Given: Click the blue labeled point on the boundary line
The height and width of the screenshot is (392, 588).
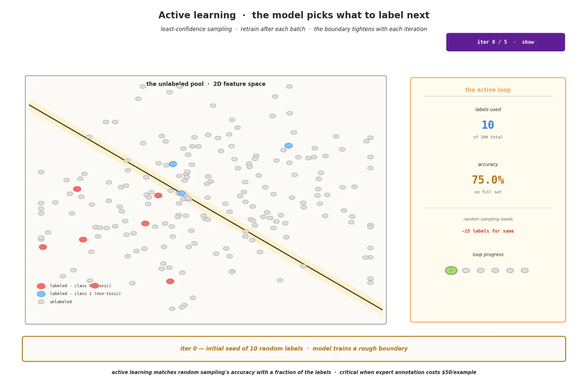Looking at the screenshot, I should pyautogui.click(x=182, y=193).
